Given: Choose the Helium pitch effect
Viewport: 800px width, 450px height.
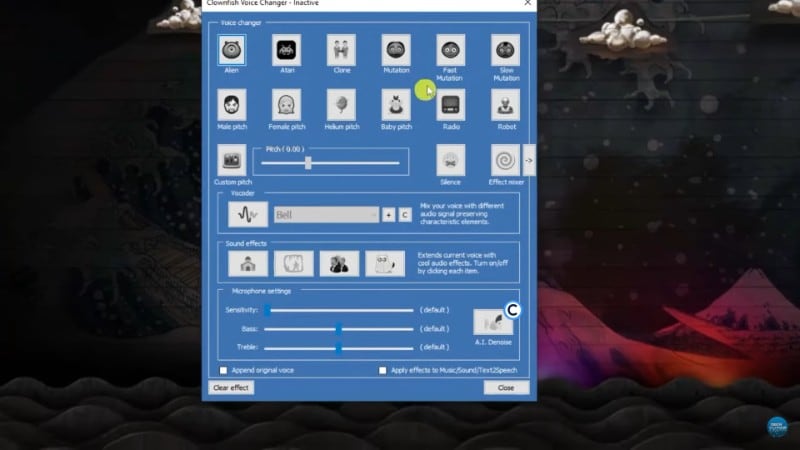Looking at the screenshot, I should click(x=341, y=105).
